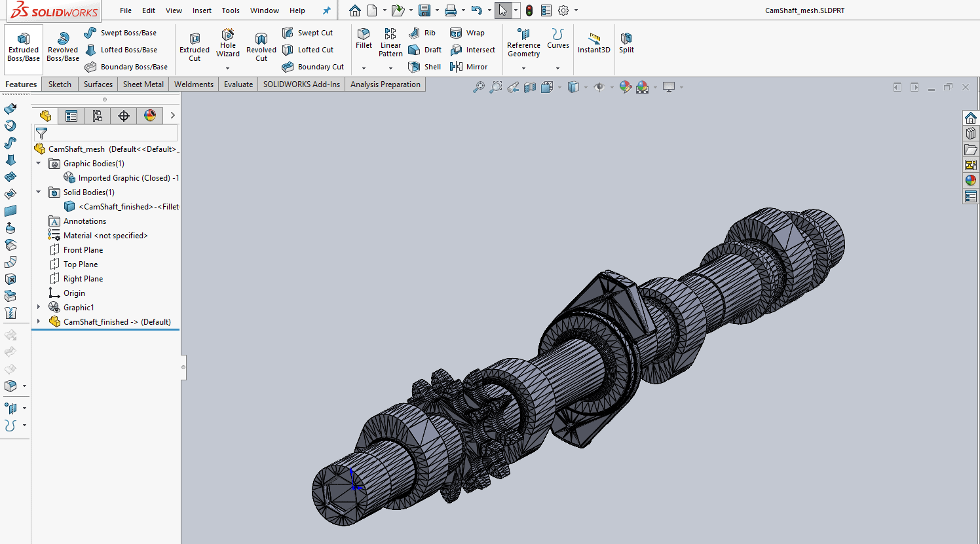Screen dimensions: 980x544
Task: Select the Imported Graphic (Closed) body
Action: click(121, 178)
